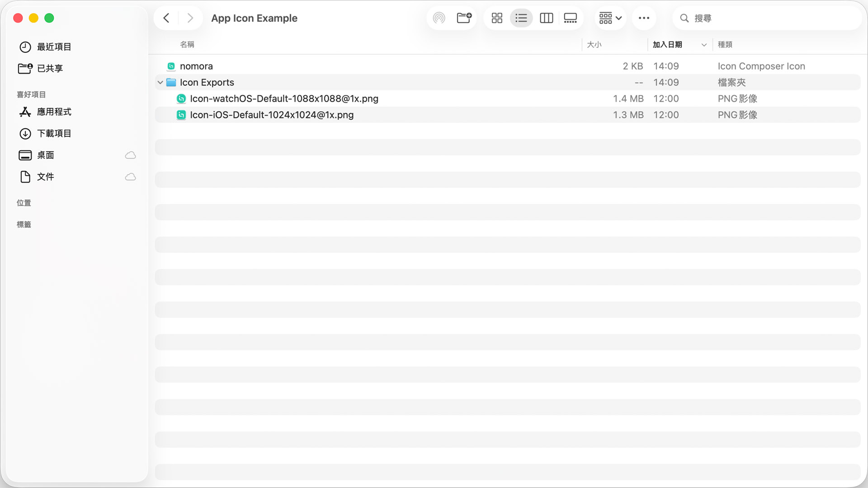Open 應用程式 in sidebar

tap(54, 112)
